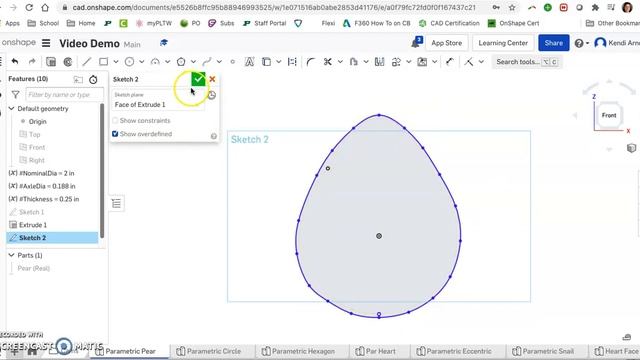Expand the polygon tool dropdown arrow
The height and width of the screenshot is (360, 640).
click(x=193, y=62)
